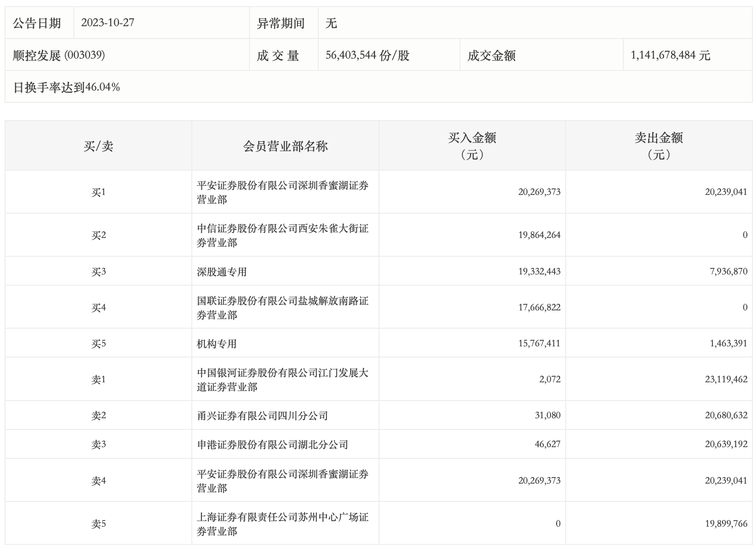Click the 日换手率达到46.04% text
This screenshot has width=756, height=549.
pos(66,87)
